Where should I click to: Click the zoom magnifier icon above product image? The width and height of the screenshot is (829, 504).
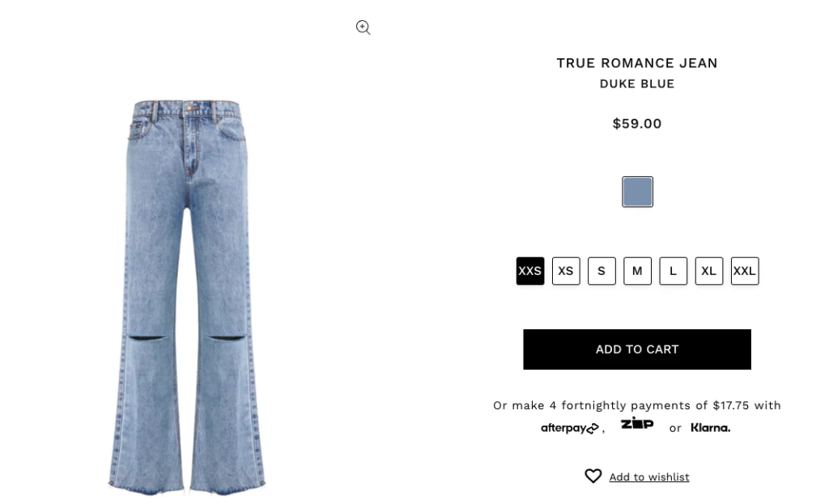point(363,28)
